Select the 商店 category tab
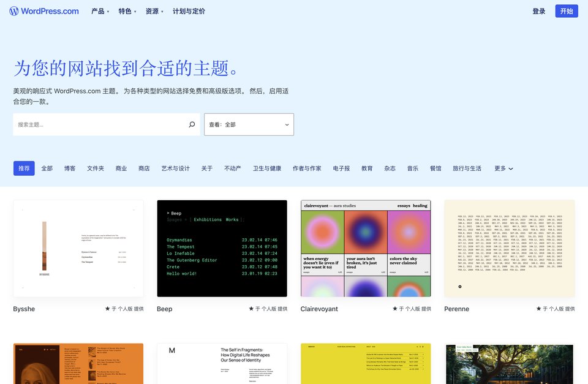 (x=144, y=168)
